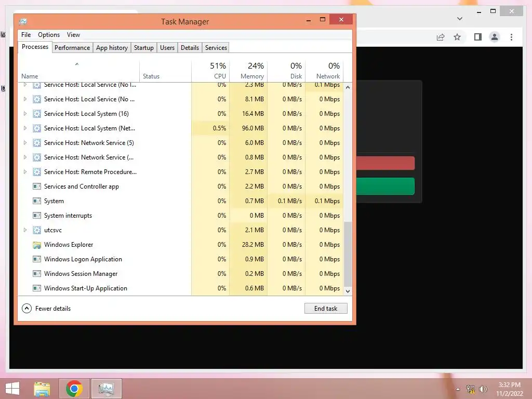Screen dimensions: 532x399
Task: Collapse view with Fewer details
Action: (x=46, y=309)
